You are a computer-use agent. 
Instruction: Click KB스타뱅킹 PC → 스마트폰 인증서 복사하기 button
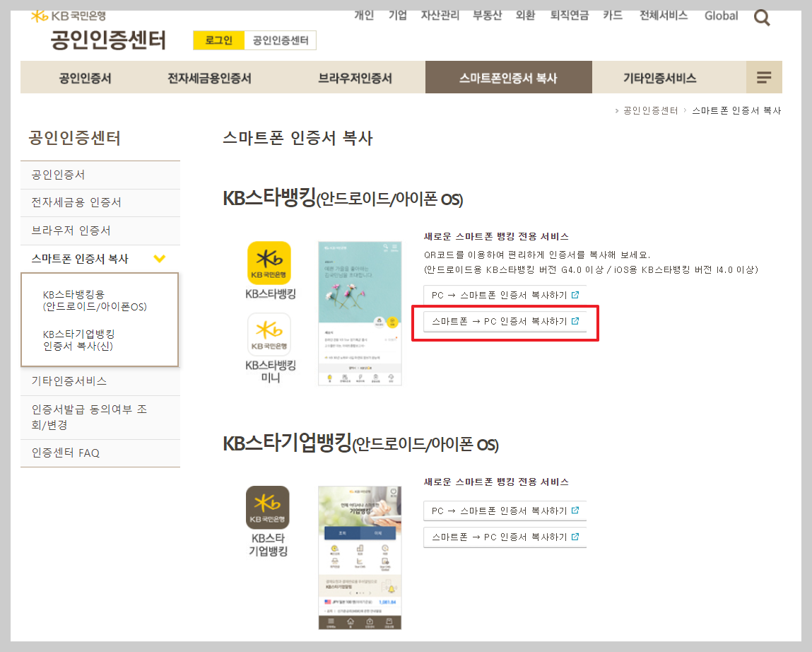point(505,295)
